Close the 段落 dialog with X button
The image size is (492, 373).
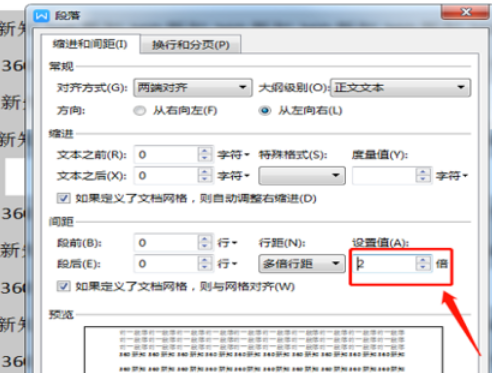pyautogui.click(x=466, y=12)
